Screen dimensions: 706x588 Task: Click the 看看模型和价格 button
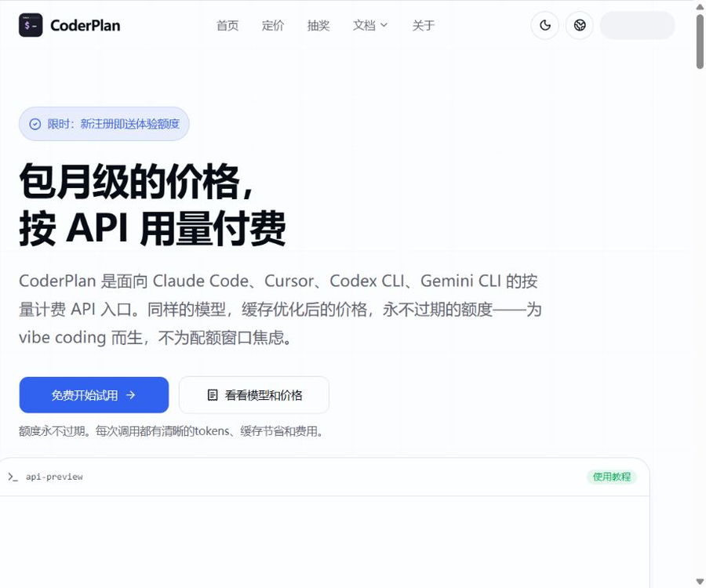pyautogui.click(x=254, y=395)
